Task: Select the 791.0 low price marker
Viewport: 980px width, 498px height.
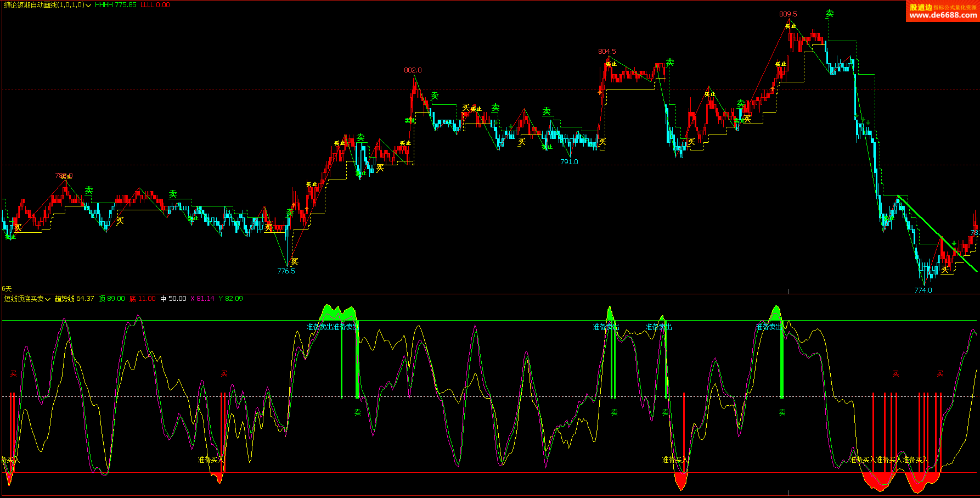Action: coord(569,162)
